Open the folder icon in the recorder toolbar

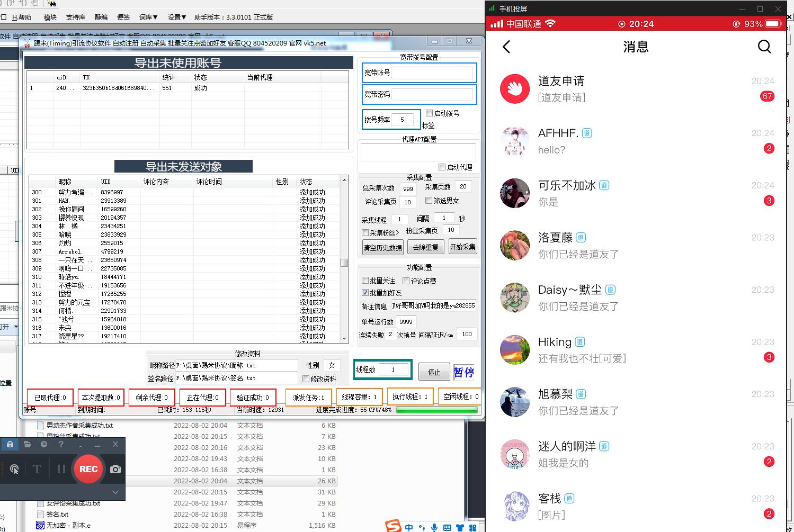point(27,444)
